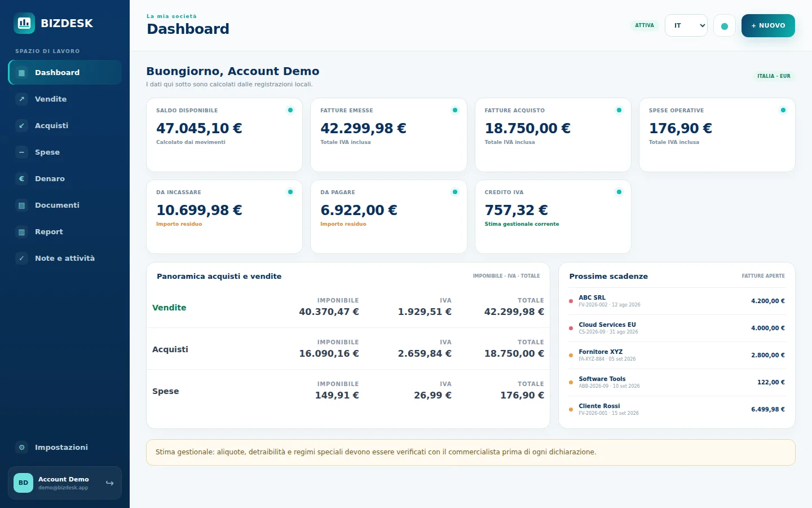Open the IT language dropdown

686,25
